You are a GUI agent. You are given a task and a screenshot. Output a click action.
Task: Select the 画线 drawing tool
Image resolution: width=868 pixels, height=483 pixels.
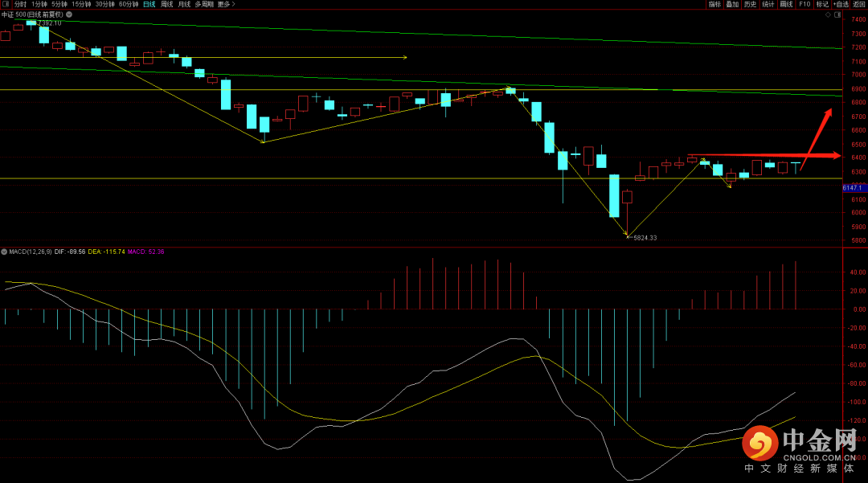[x=785, y=4]
